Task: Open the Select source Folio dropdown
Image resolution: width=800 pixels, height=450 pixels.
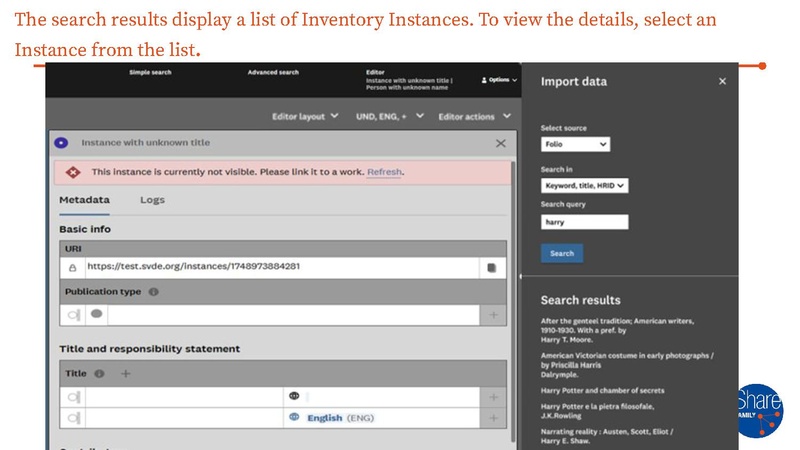Action: coord(575,145)
